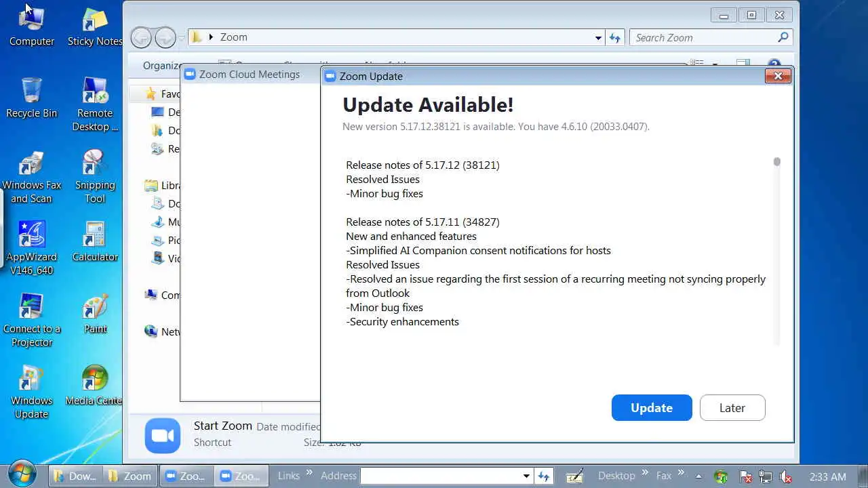868x488 pixels.
Task: Click the tablet input panel pen icon
Action: 574,476
